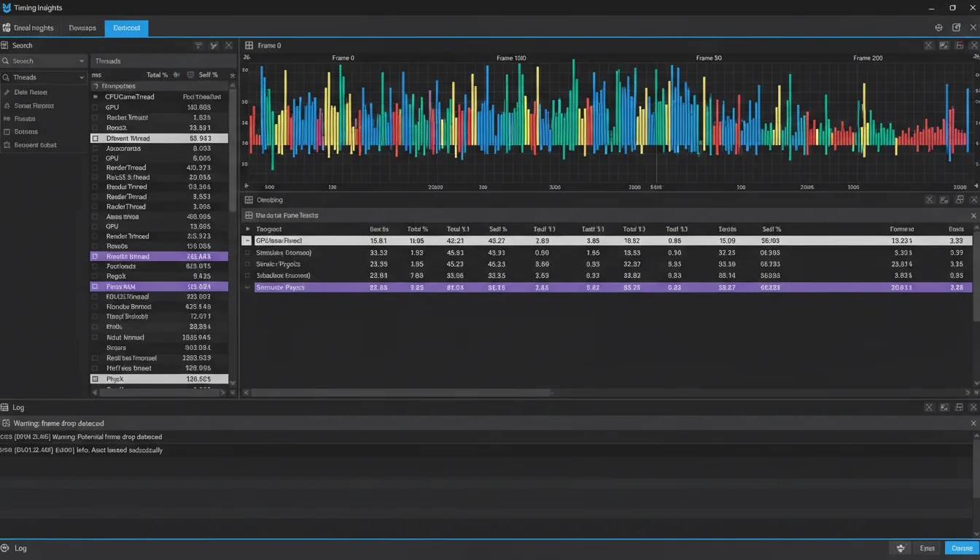
Task: Select the Memory (Dowsaps) tab
Action: [82, 28]
